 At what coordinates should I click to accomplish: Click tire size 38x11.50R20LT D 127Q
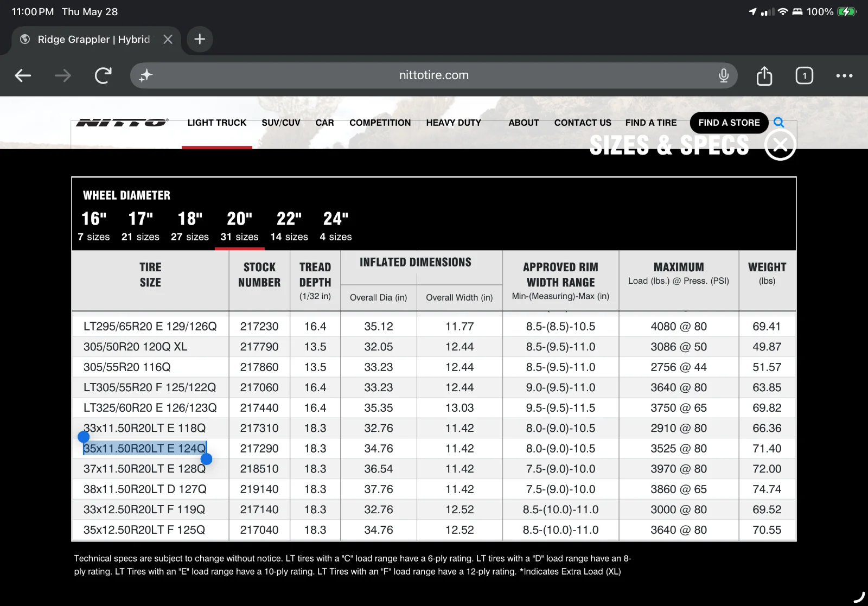pyautogui.click(x=145, y=489)
